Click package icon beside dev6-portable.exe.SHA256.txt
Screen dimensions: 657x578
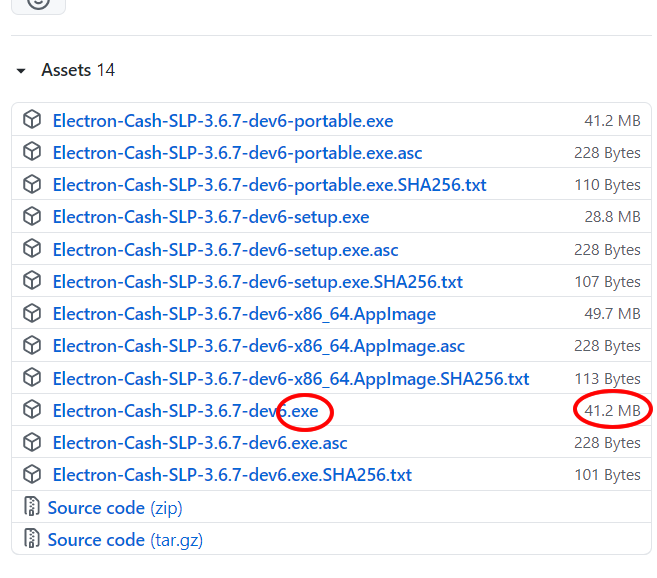point(32,184)
